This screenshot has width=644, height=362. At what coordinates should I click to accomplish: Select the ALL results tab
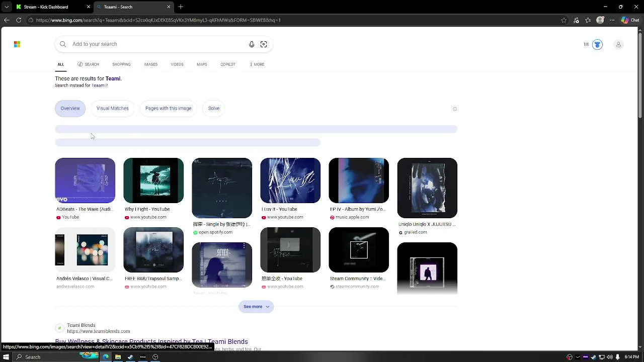tap(61, 64)
